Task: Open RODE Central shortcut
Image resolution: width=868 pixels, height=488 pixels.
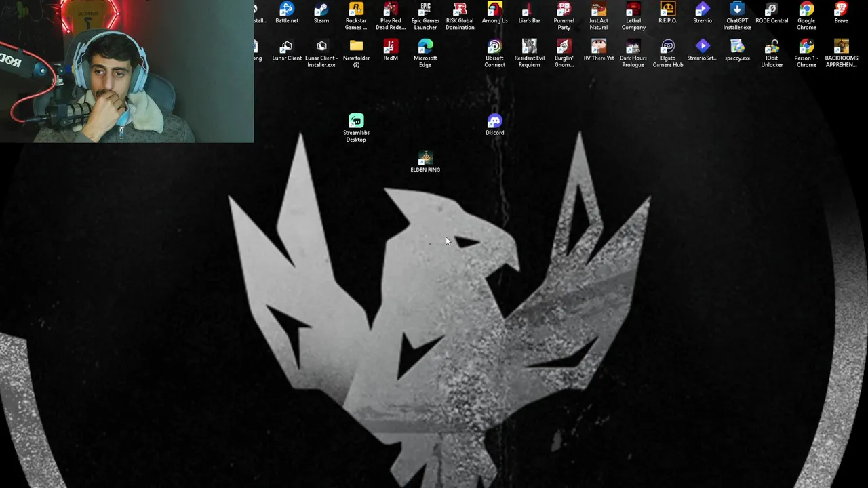Action: 772,14
